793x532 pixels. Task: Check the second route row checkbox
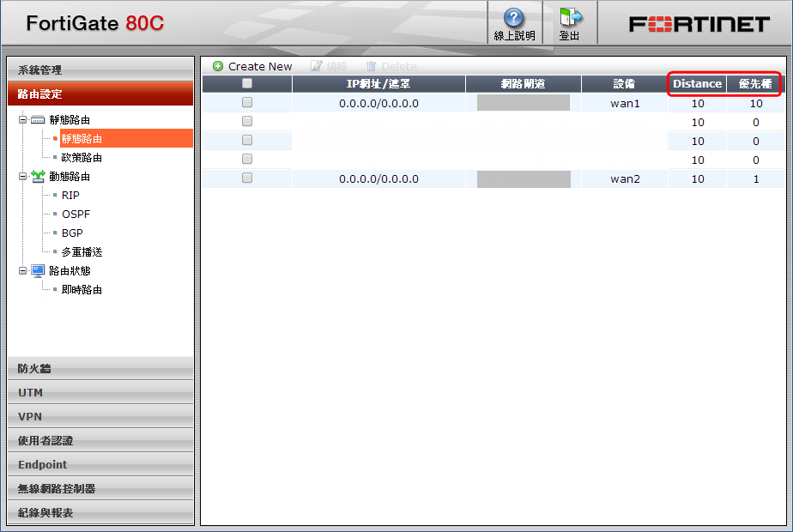tap(247, 121)
